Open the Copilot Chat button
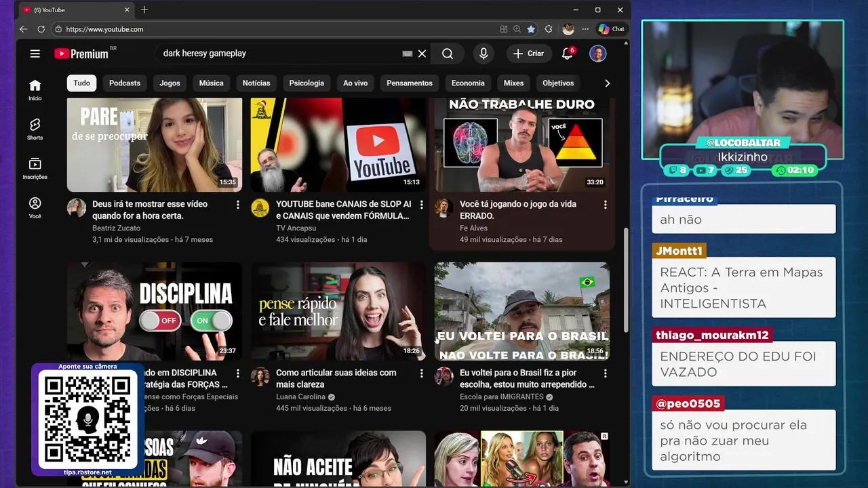Screen dimensions: 868x488 tap(611, 29)
